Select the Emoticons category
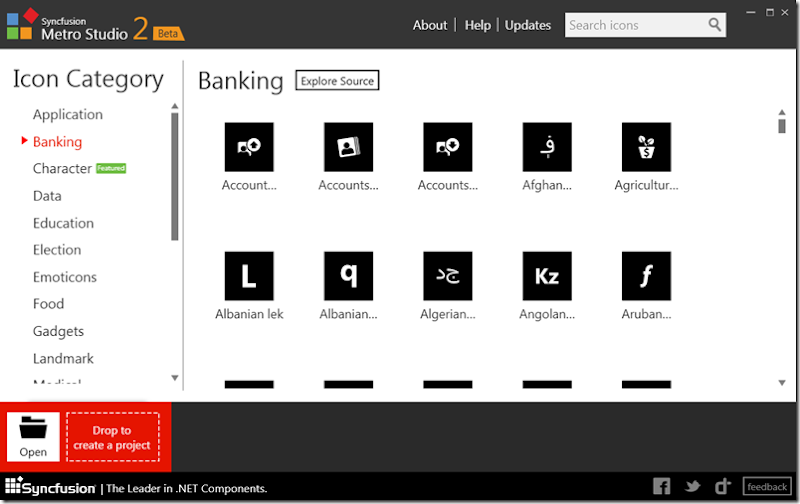The height and width of the screenshot is (504, 800). [x=65, y=277]
